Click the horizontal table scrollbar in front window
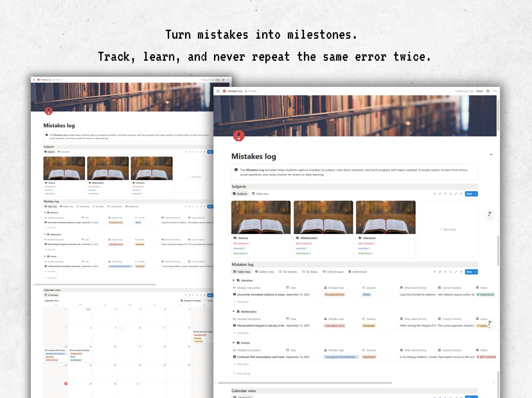The image size is (532, 398). 305,383
